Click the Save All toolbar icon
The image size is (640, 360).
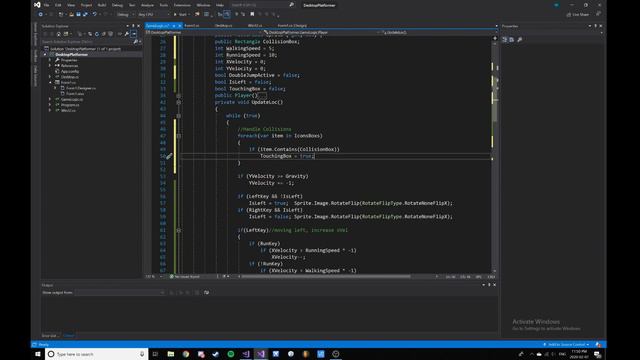(x=85, y=14)
